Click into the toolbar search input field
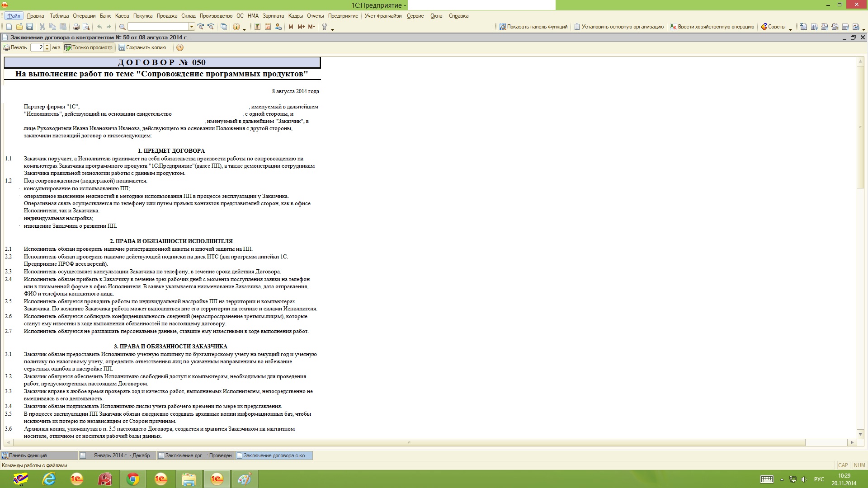The height and width of the screenshot is (488, 868). [158, 27]
